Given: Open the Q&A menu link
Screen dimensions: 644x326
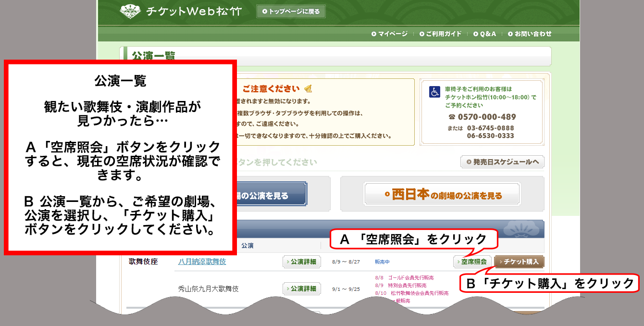Looking at the screenshot, I should pyautogui.click(x=484, y=34).
